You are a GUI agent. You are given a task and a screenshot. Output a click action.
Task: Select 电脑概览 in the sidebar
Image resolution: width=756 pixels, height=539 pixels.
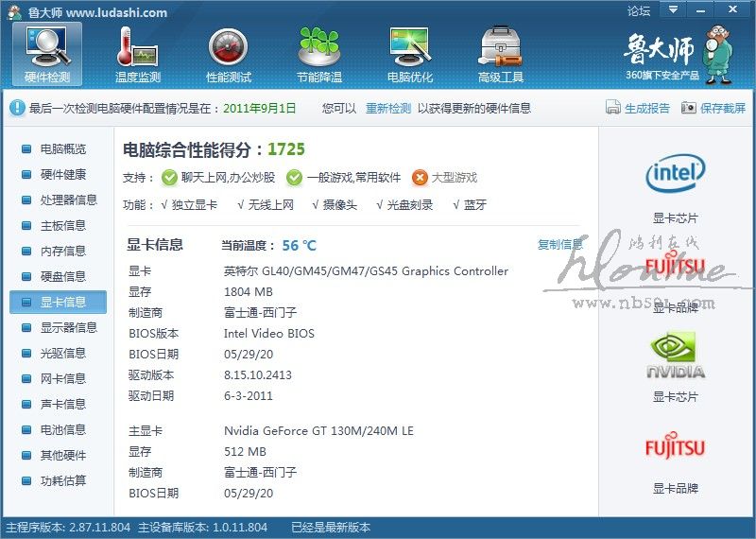click(63, 149)
